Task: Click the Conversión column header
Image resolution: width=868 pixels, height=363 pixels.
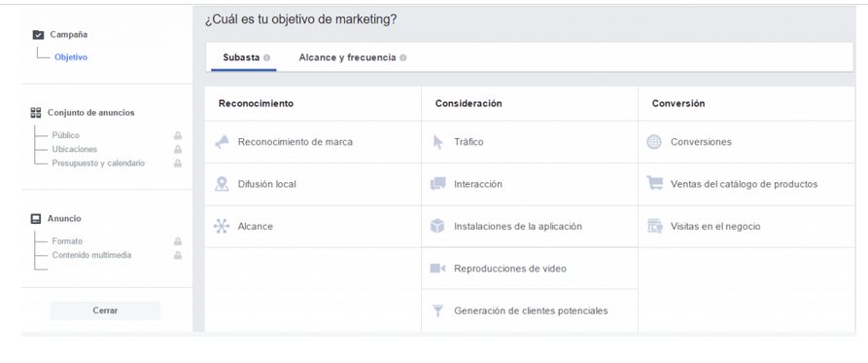Action: click(x=678, y=103)
